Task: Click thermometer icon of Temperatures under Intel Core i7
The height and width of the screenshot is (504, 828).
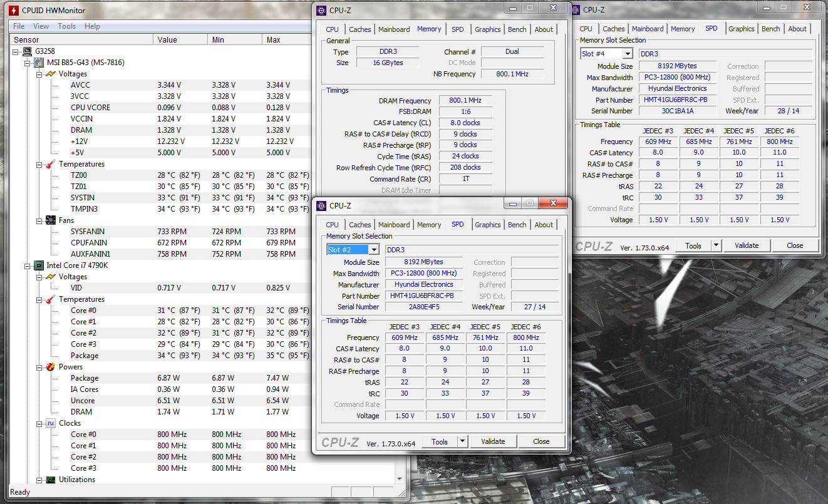Action: [50, 299]
